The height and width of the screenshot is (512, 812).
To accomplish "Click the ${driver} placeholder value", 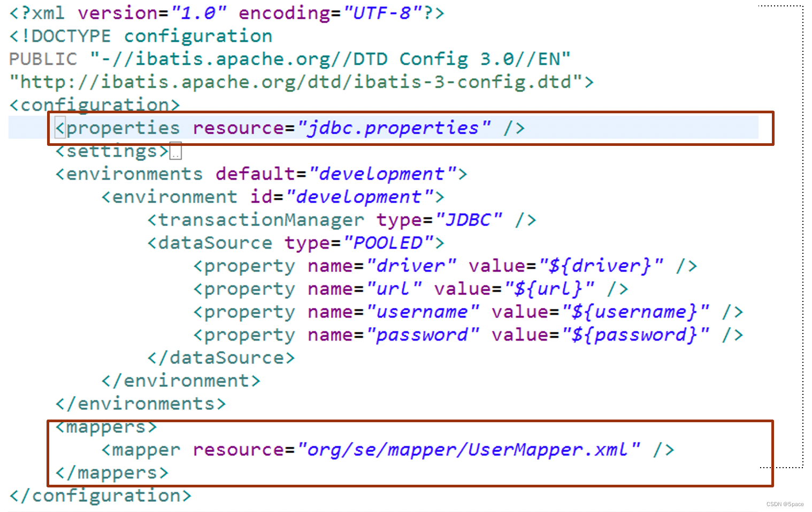I will tap(599, 266).
